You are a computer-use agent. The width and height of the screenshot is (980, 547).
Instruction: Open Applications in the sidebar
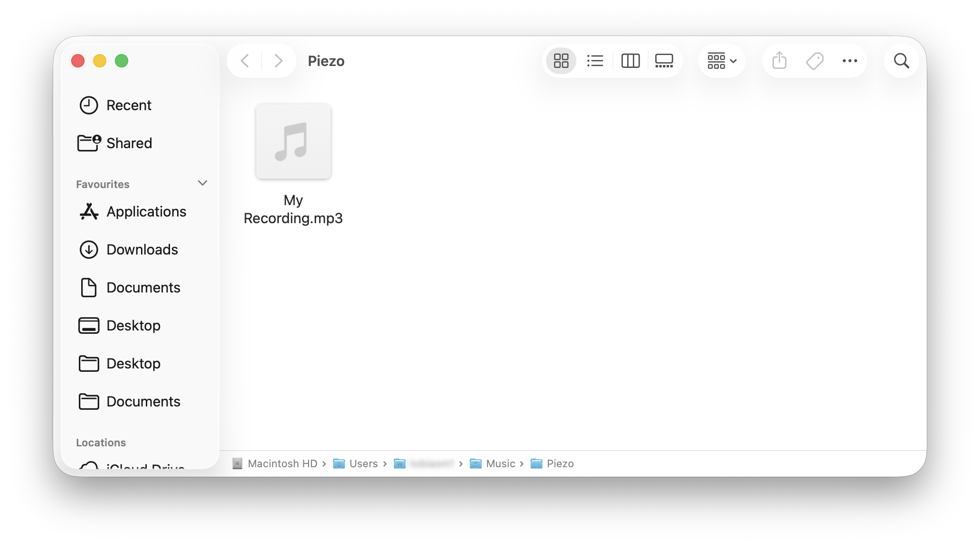(x=140, y=211)
